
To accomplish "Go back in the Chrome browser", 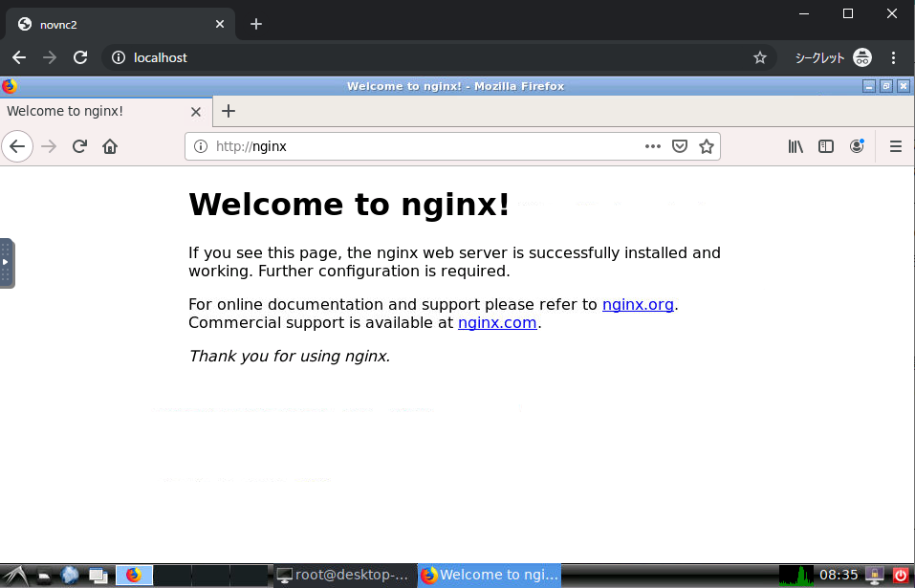I will pos(19,57).
